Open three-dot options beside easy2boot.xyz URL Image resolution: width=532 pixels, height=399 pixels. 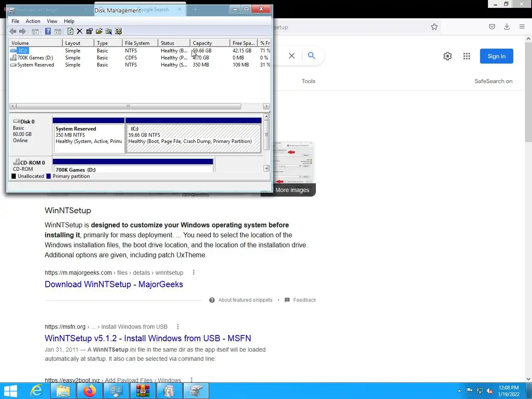click(x=192, y=380)
